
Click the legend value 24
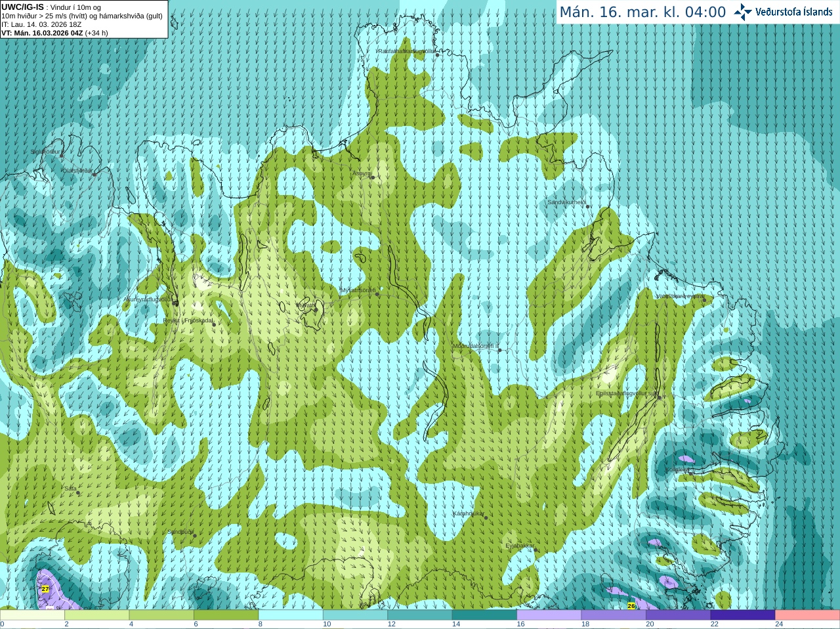(x=779, y=624)
